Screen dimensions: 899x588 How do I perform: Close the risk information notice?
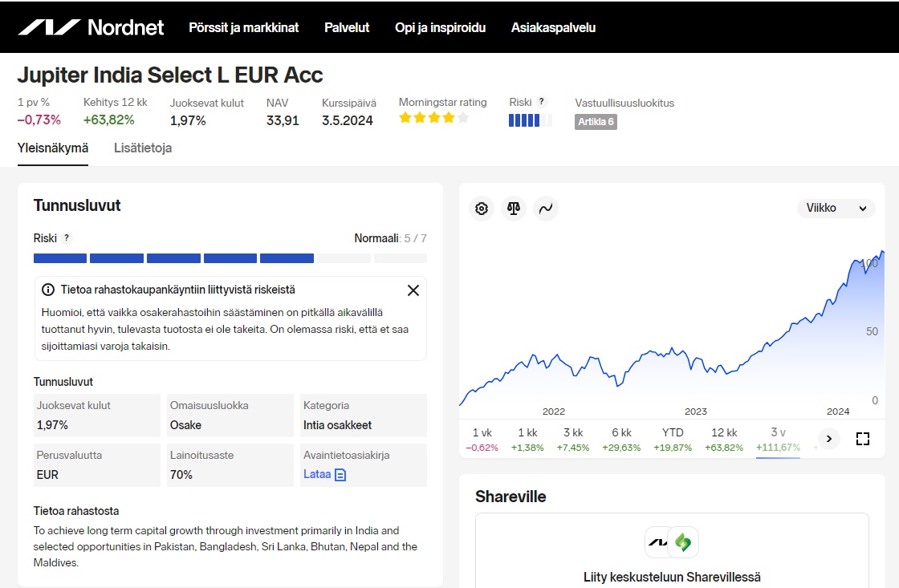[413, 290]
